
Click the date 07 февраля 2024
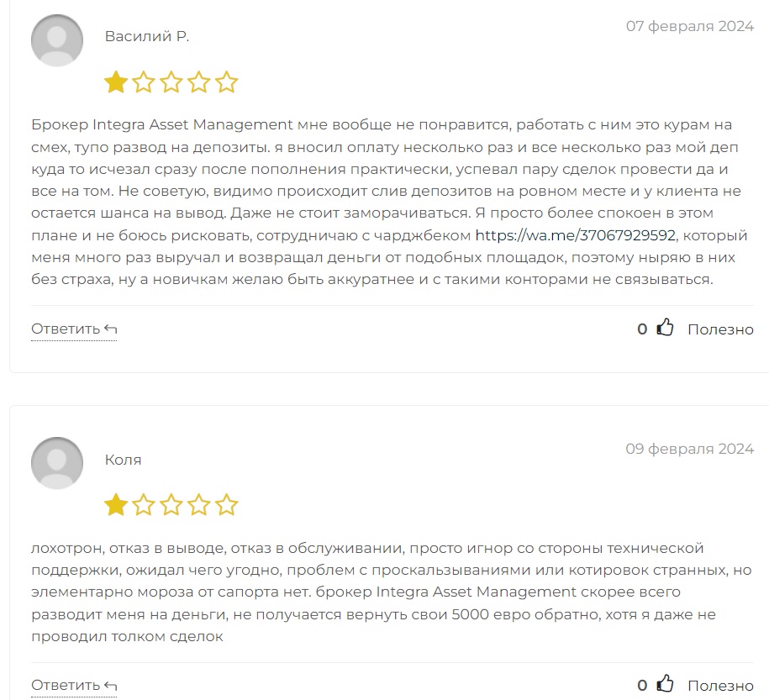[689, 26]
